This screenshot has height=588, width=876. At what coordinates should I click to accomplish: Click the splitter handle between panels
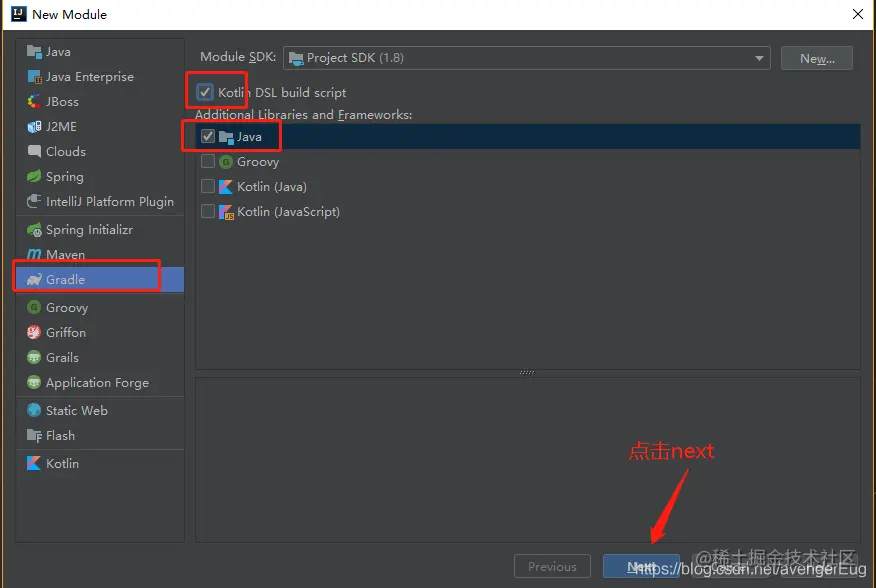pyautogui.click(x=527, y=372)
